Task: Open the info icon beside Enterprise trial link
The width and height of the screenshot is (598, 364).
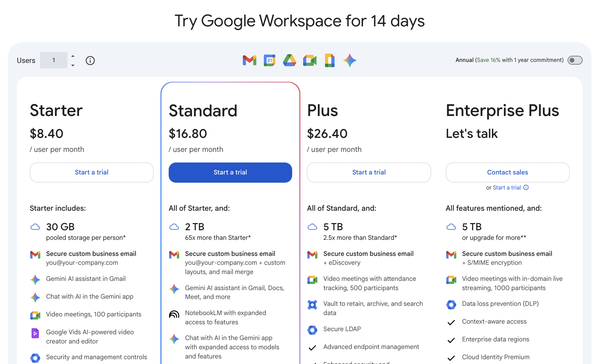Action: tap(526, 187)
